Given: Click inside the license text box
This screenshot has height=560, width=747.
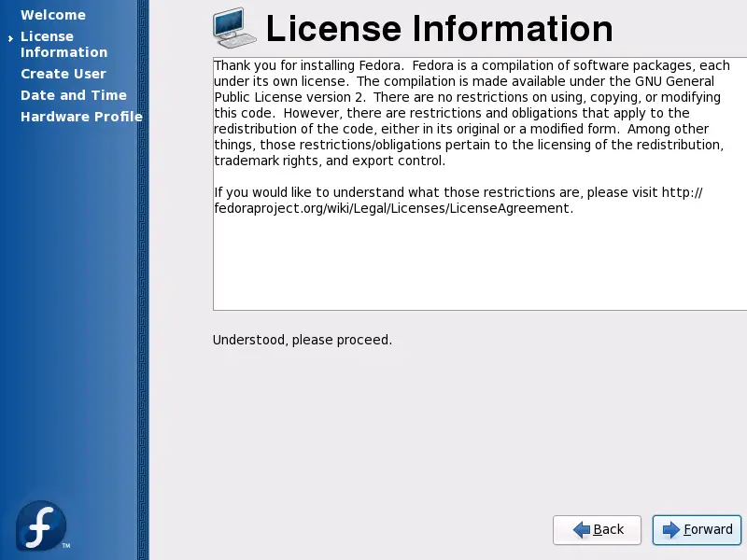Looking at the screenshot, I should point(480,184).
